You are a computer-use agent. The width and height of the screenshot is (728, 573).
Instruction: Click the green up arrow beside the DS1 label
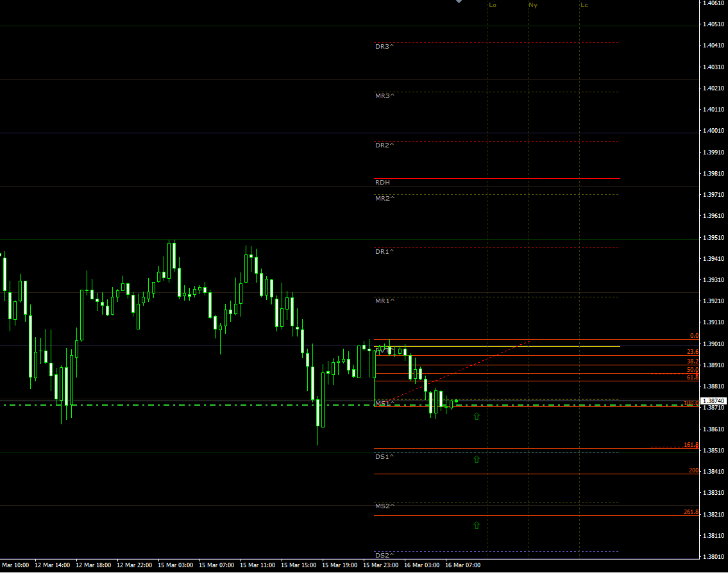[476, 460]
